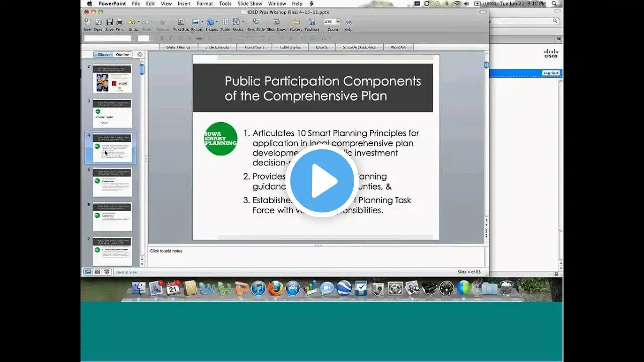Select slide 3 thumbnail

112,113
